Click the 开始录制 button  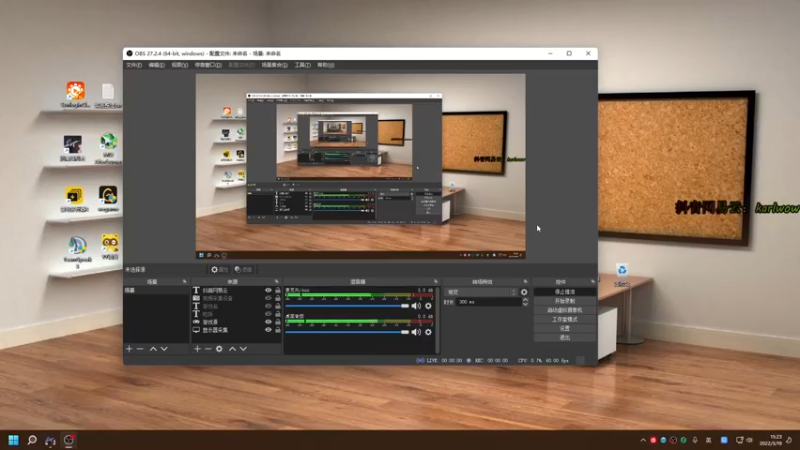pyautogui.click(x=565, y=301)
